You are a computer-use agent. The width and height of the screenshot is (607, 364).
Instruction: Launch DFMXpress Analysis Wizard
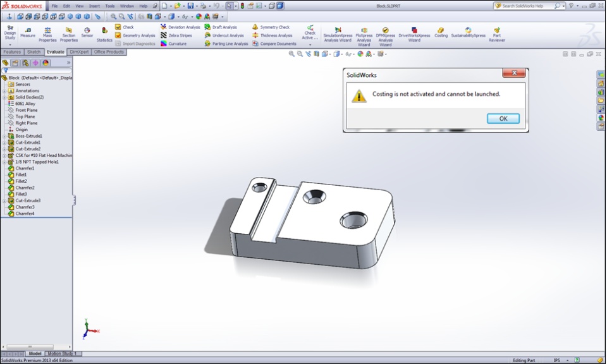click(385, 37)
